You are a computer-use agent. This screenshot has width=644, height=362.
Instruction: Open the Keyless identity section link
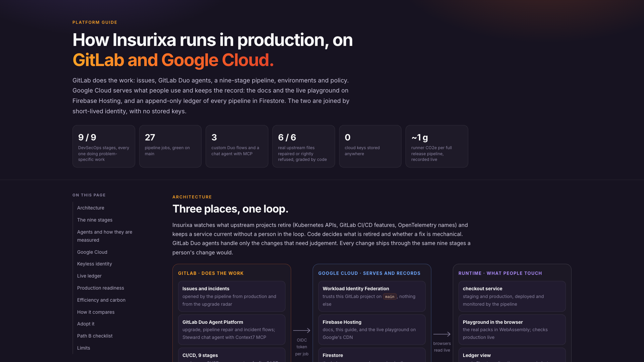click(95, 264)
